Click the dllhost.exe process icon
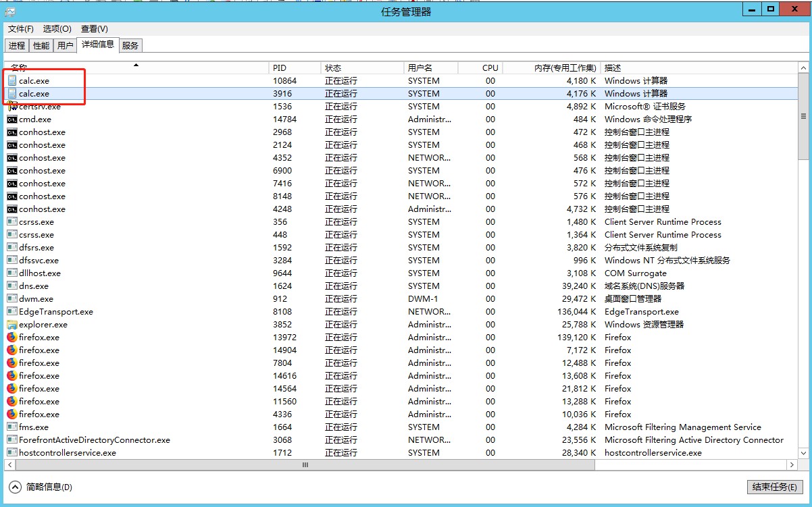 [x=12, y=273]
